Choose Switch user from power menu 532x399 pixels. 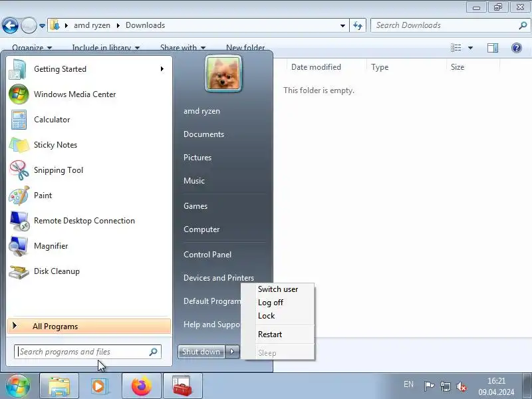pyautogui.click(x=278, y=289)
